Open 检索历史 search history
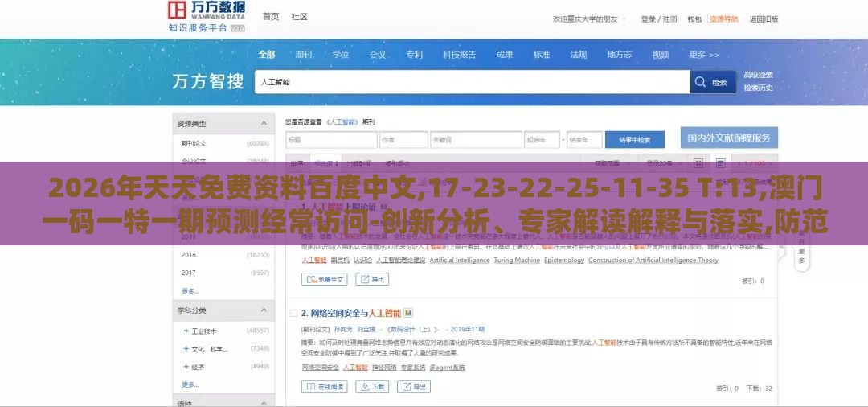Screen dimensions: 868x407 pos(759,88)
